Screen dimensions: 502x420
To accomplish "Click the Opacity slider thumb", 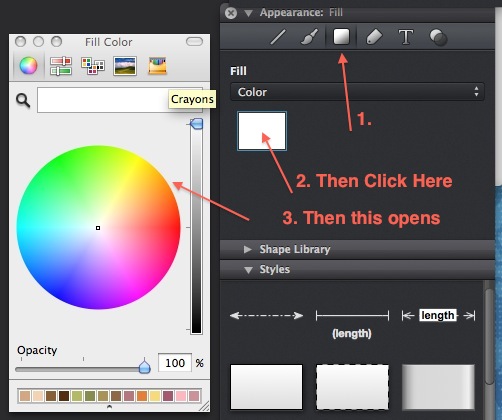I will (144, 366).
